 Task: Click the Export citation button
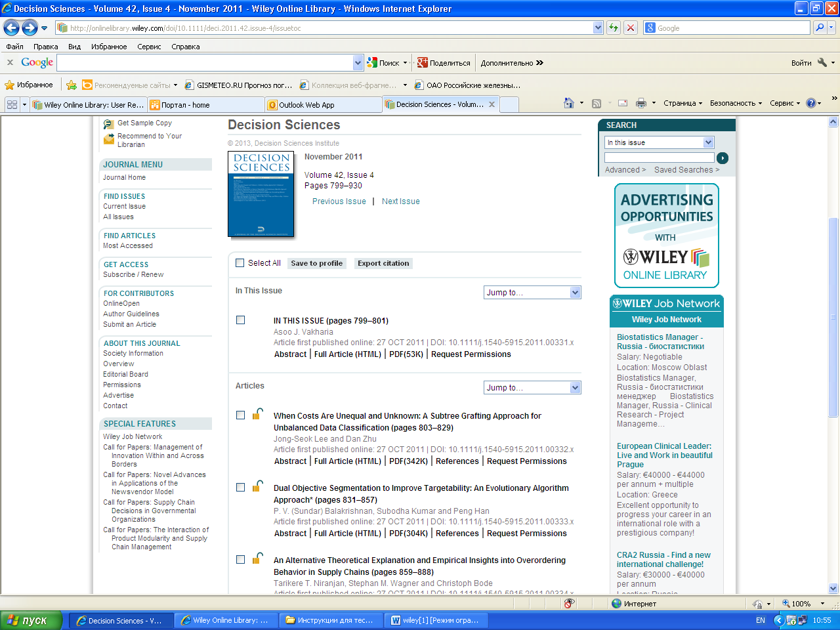point(383,263)
